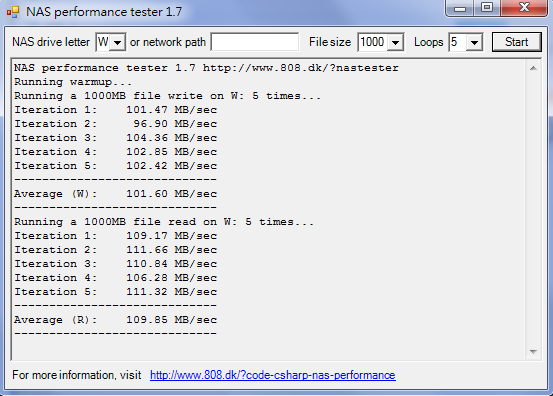
Task: Click the write Iteration 5 102.42 MB/sec line
Action: pyautogui.click(x=115, y=166)
